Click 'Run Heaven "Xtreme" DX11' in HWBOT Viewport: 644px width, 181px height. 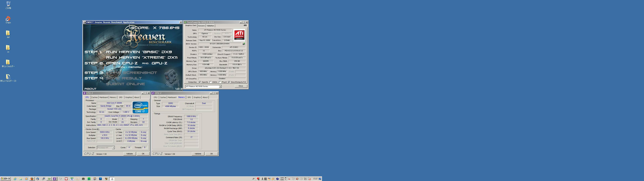click(x=142, y=57)
